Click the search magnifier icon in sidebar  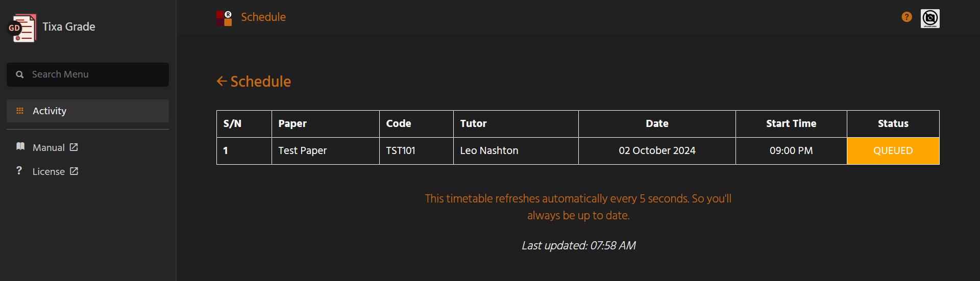(19, 74)
